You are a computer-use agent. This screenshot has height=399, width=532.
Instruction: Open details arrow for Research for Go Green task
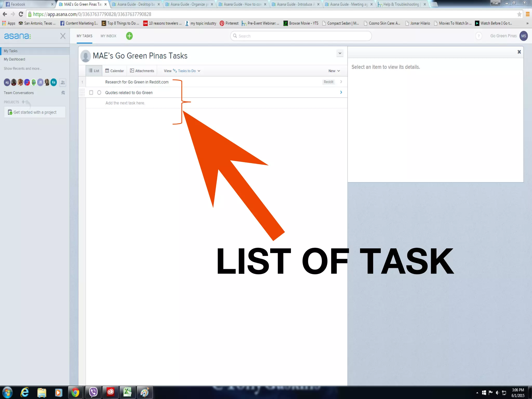pyautogui.click(x=341, y=82)
